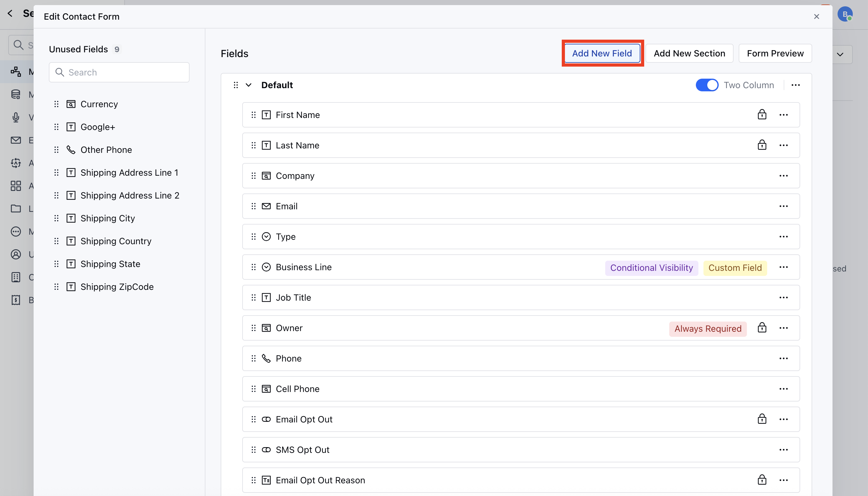Viewport: 868px width, 496px height.
Task: Expand the dropdown chevron at top right
Action: point(840,54)
